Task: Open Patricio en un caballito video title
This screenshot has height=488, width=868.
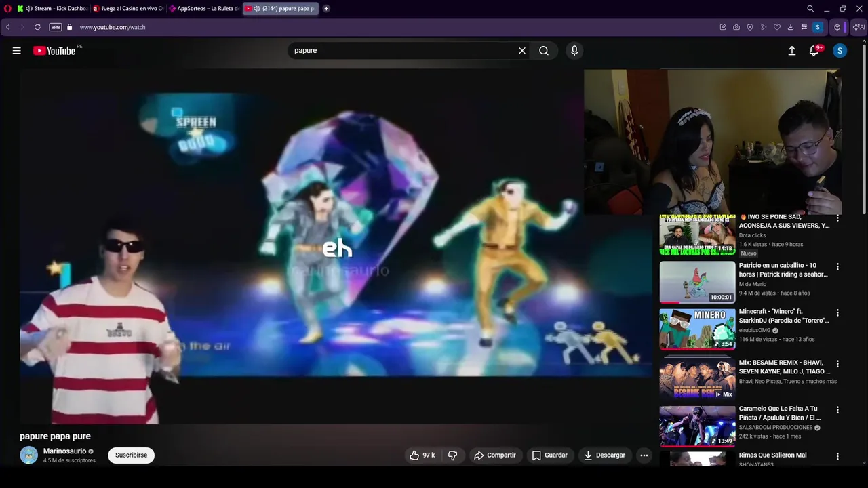Action: pyautogui.click(x=783, y=270)
